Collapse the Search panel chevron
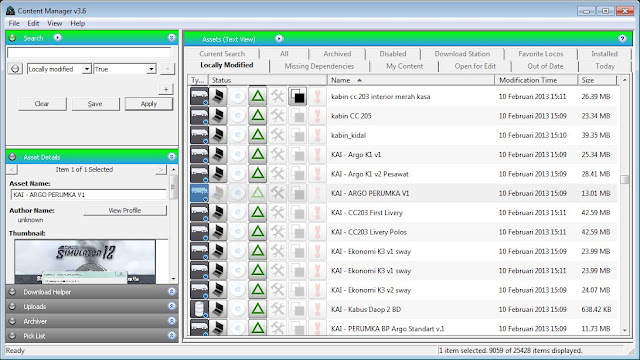 click(171, 38)
